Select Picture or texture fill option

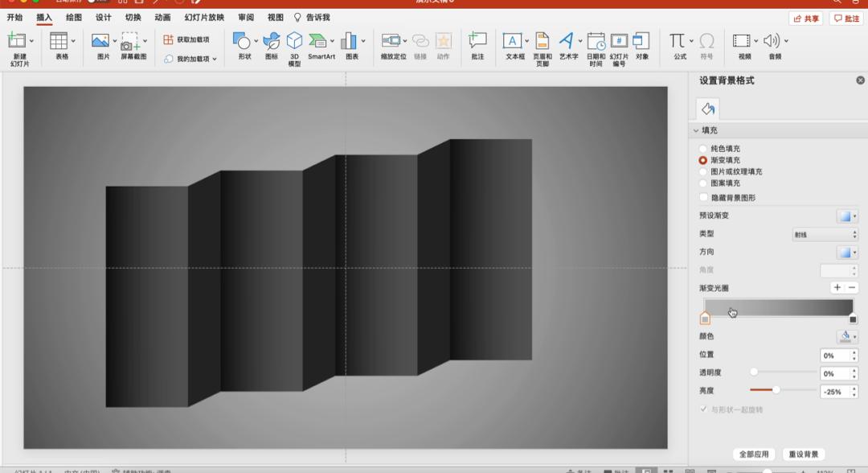point(703,171)
